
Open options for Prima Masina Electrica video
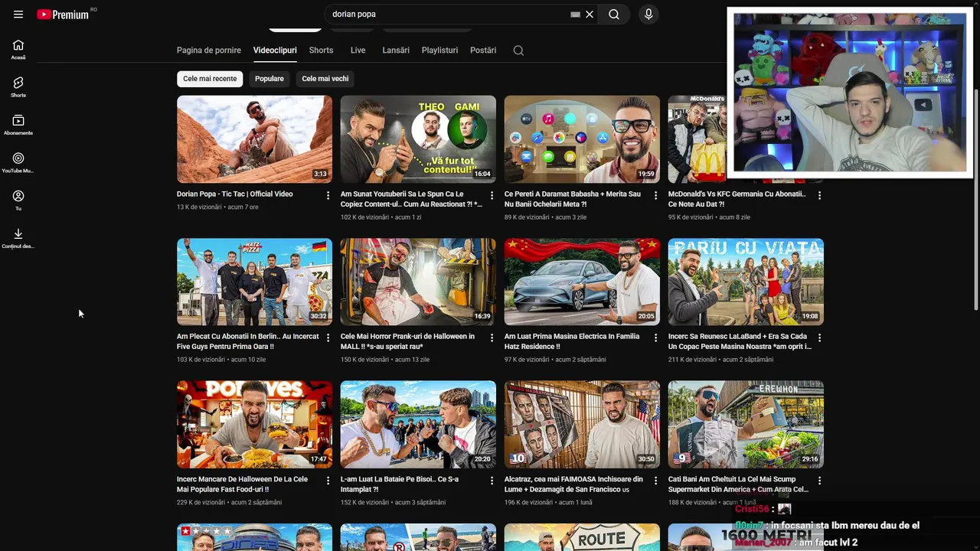(x=655, y=338)
